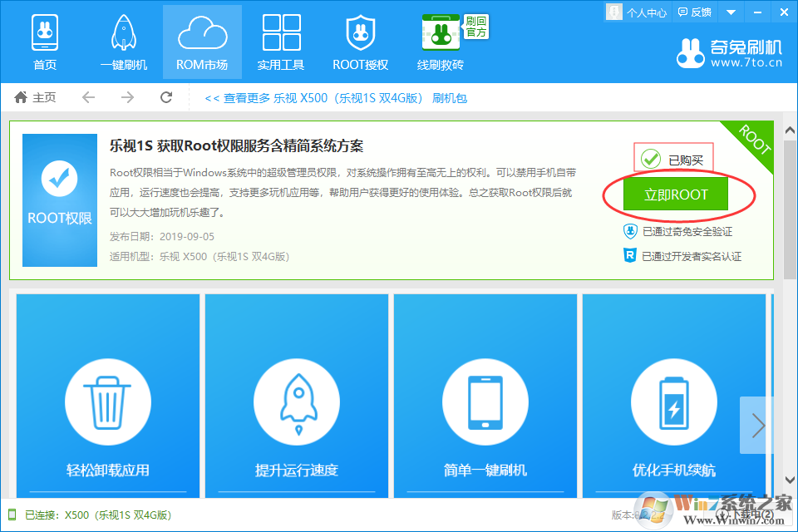798x532 pixels.
Task: Navigate back with the left arrow
Action: (x=89, y=96)
